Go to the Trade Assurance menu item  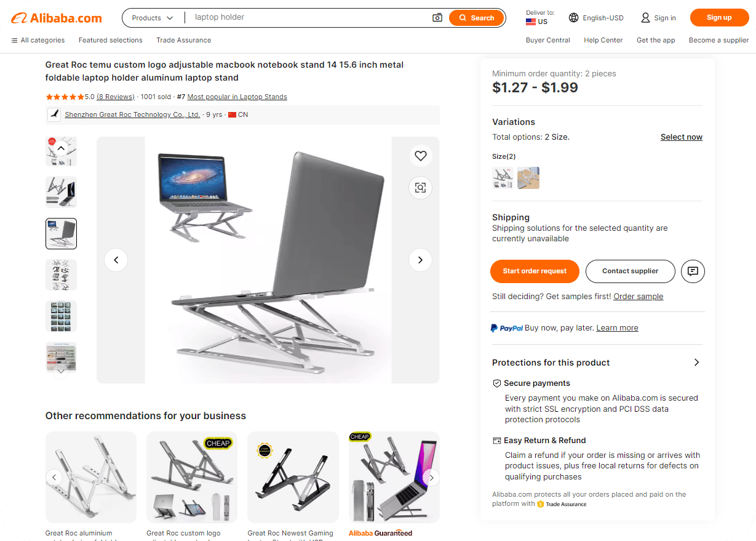coord(183,40)
